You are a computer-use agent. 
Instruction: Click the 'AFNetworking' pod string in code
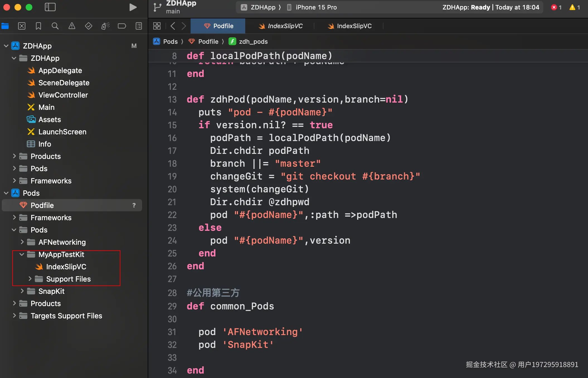click(263, 332)
